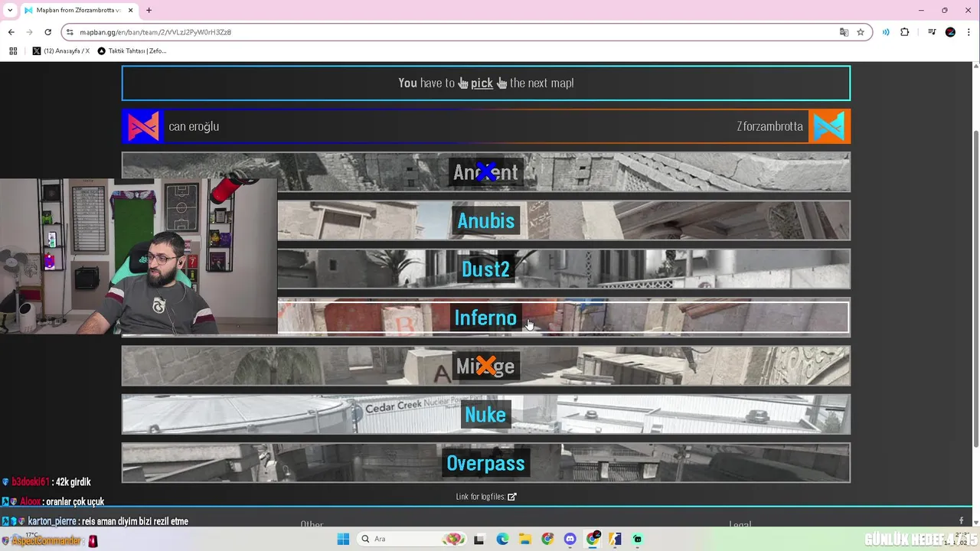Pick the Nuke map
This screenshot has height=551, width=980.
[485, 414]
